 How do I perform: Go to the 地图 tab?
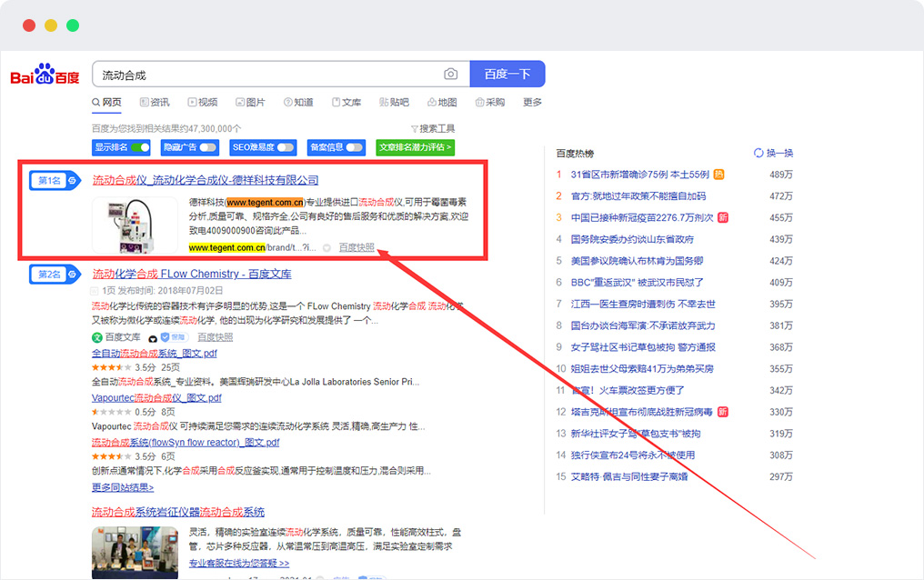tap(443, 103)
